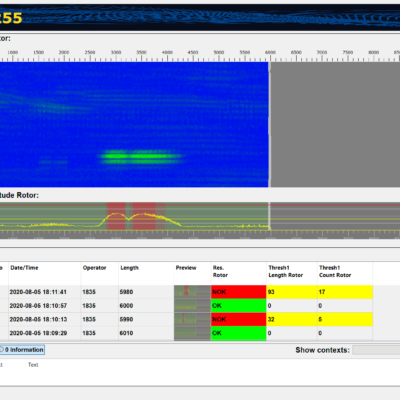Screen dimensions: 400x400
Task: Click the Text column header in message list
Action: [33, 365]
